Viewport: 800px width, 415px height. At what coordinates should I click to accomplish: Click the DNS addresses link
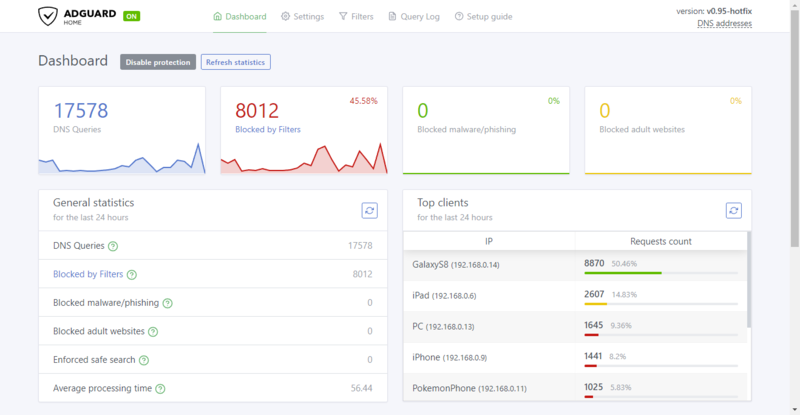pyautogui.click(x=724, y=23)
